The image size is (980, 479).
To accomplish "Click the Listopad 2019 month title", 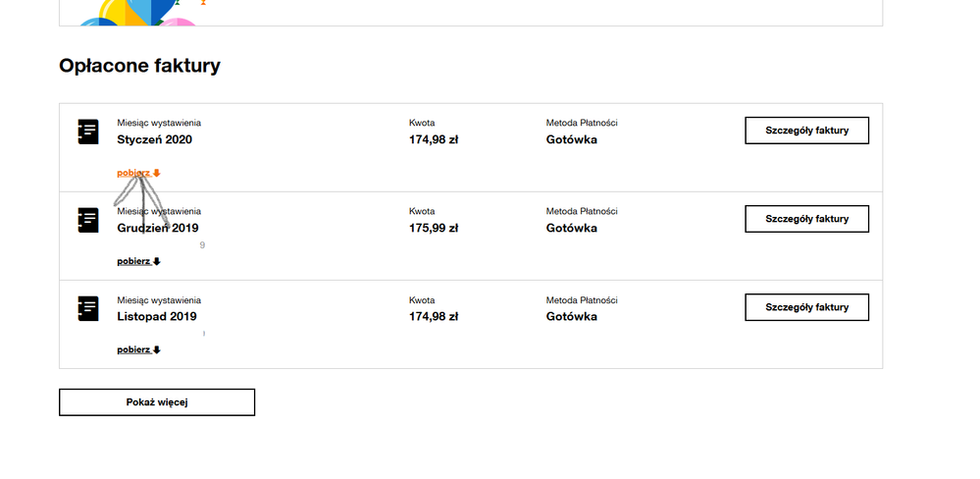I will point(156,316).
